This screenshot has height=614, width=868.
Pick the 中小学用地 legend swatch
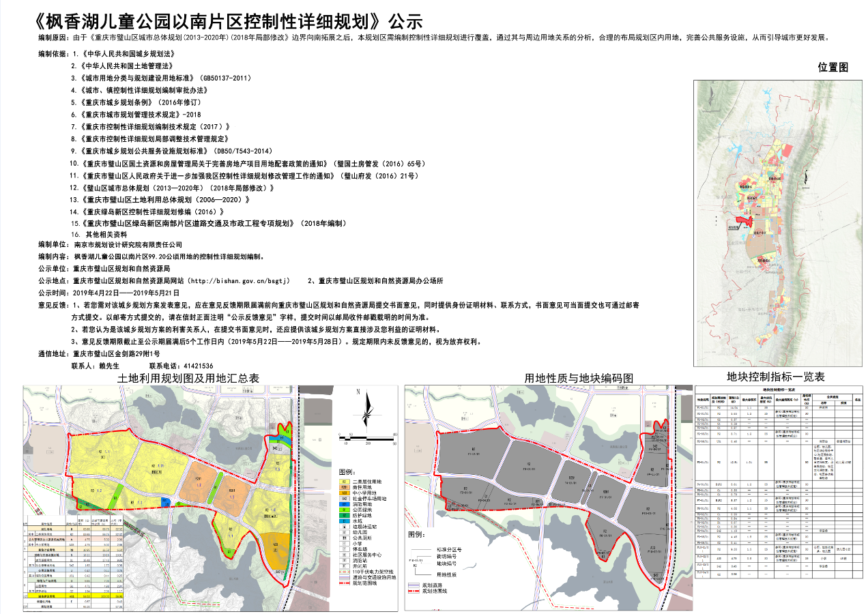(345, 493)
